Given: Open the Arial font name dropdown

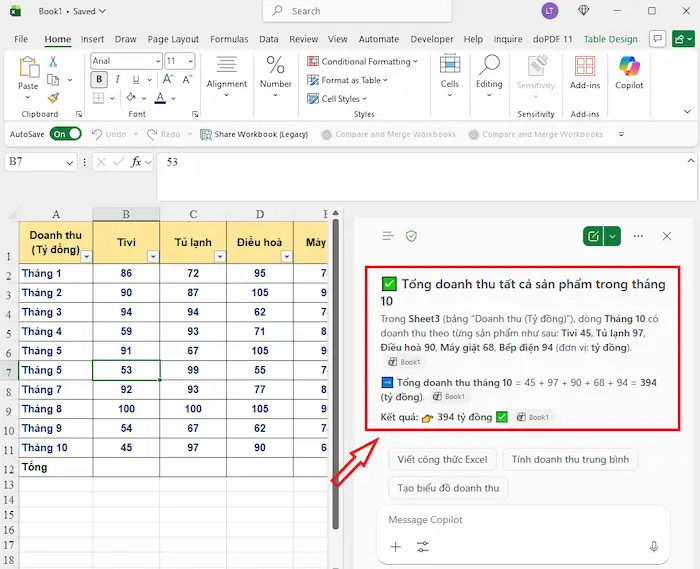Looking at the screenshot, I should coord(156,61).
